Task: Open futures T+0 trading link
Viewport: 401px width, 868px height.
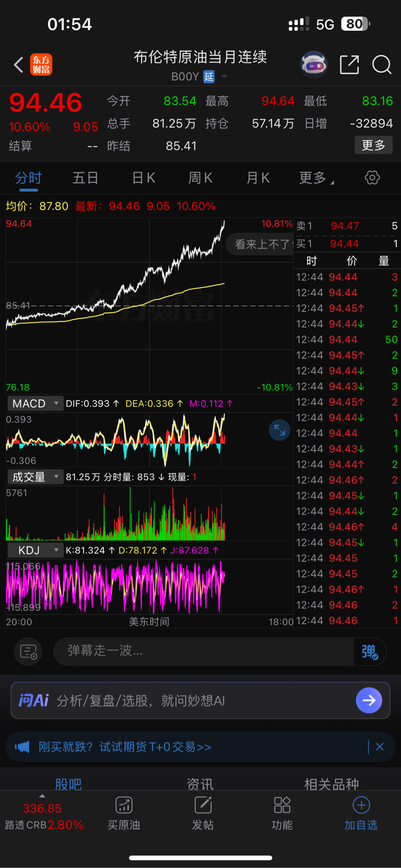Action: [x=125, y=747]
